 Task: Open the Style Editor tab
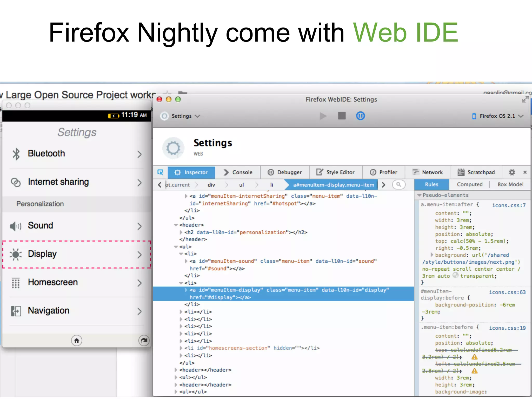335,172
